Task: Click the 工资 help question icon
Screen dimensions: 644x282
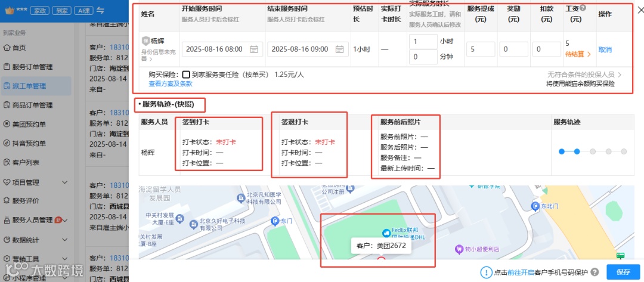Action: coord(583,8)
